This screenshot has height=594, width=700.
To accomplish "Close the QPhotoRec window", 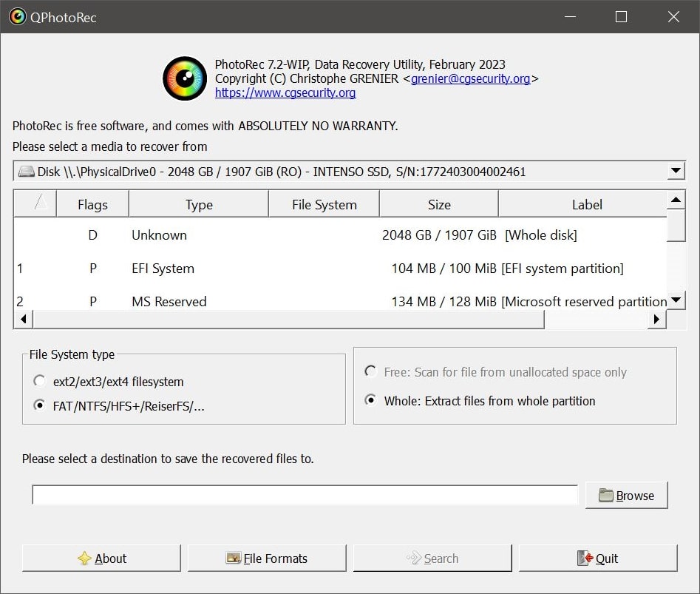I will click(673, 16).
